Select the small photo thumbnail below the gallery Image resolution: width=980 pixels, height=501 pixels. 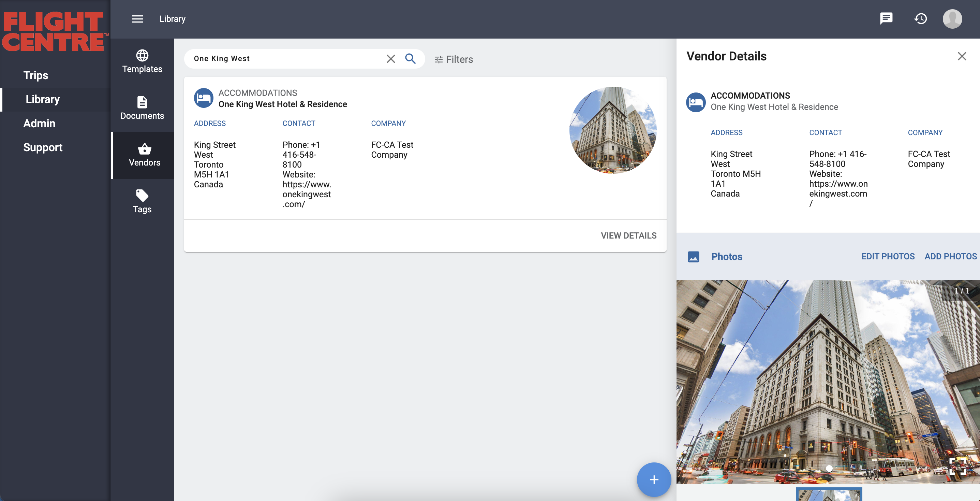(x=829, y=494)
